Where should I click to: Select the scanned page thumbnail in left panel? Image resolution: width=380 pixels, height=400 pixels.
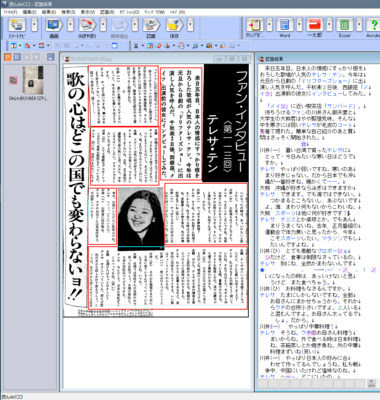(x=32, y=80)
